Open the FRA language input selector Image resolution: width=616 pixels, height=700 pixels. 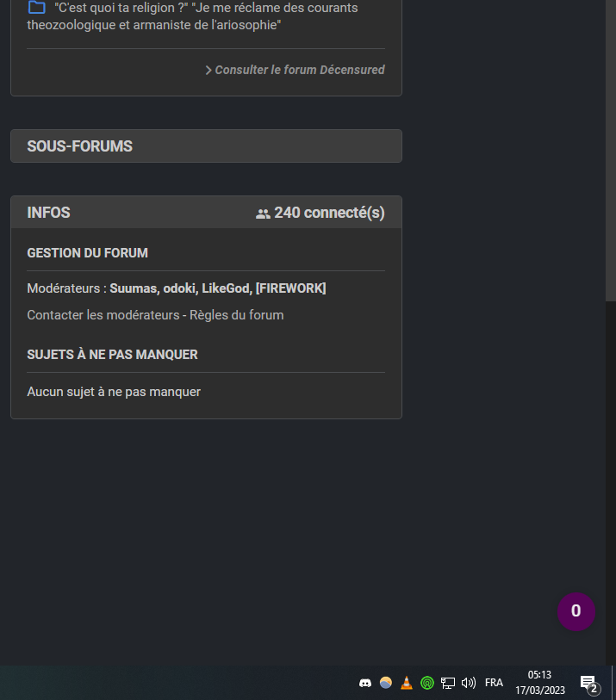pyautogui.click(x=494, y=683)
